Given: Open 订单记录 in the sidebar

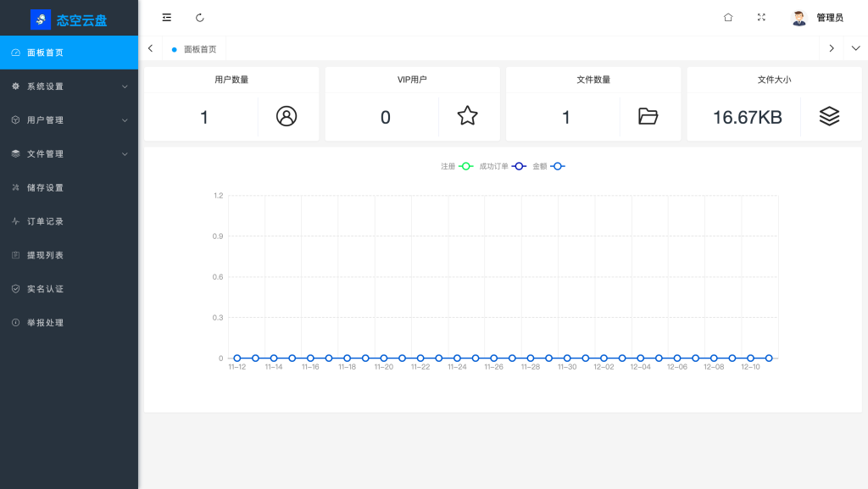Looking at the screenshot, I should pos(45,221).
